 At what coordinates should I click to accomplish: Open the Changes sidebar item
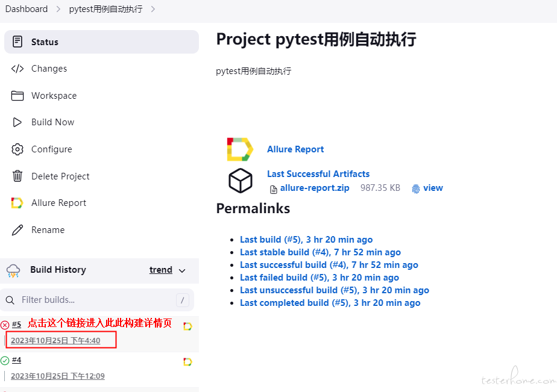[x=102, y=69]
